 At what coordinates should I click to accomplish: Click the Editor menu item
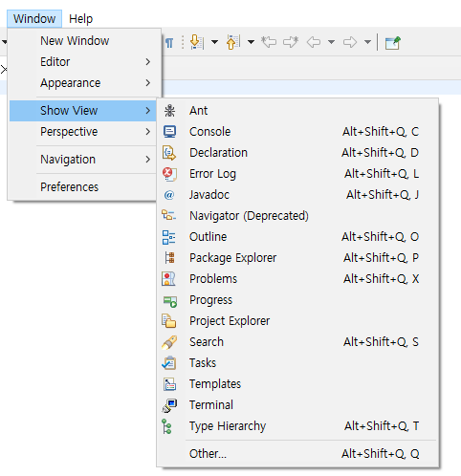85,61
